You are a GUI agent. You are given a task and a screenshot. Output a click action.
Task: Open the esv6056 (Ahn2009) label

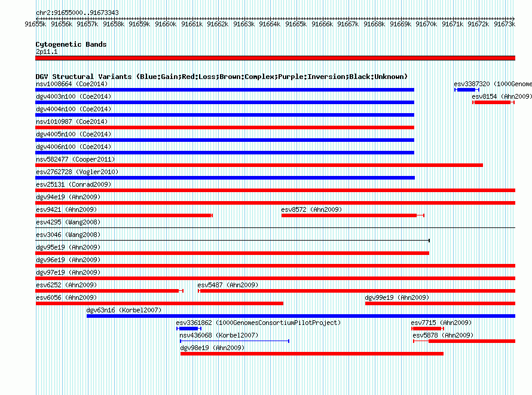point(66,297)
